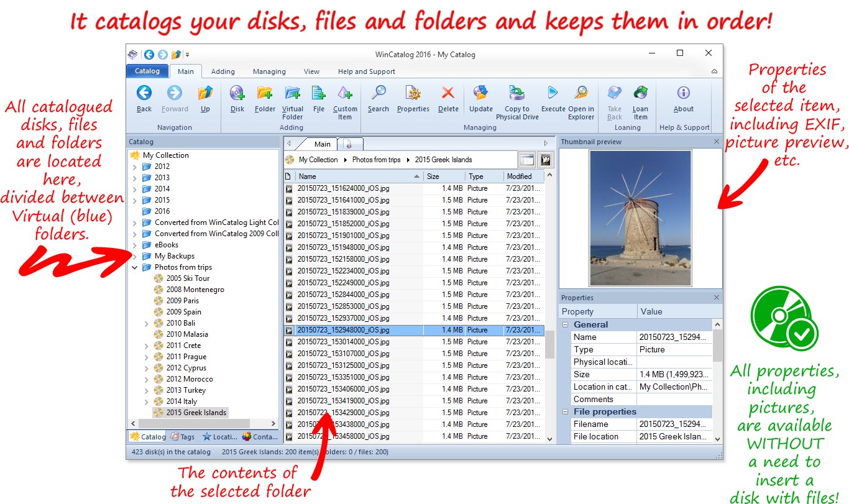Click the windmill thumbnail preview image
This screenshot has height=504, width=849.
point(641,218)
